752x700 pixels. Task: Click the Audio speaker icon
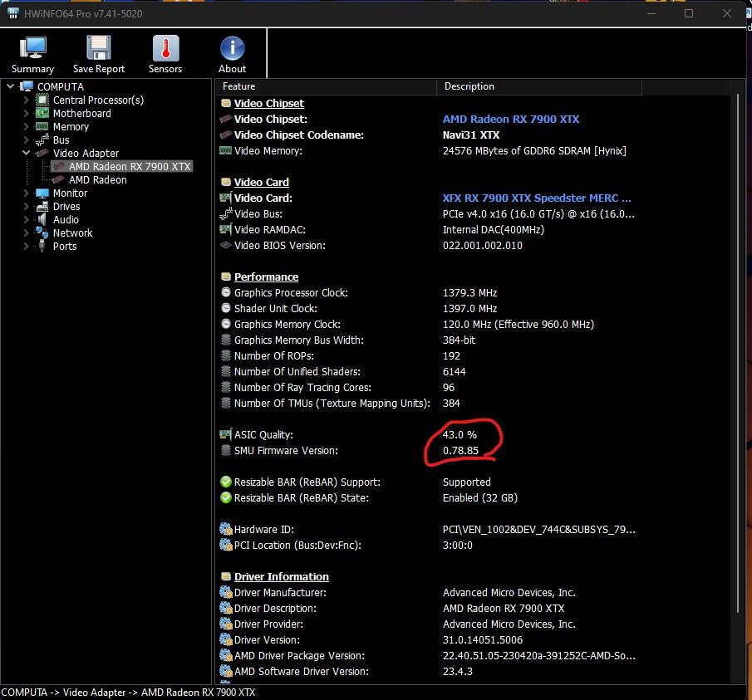coord(42,219)
